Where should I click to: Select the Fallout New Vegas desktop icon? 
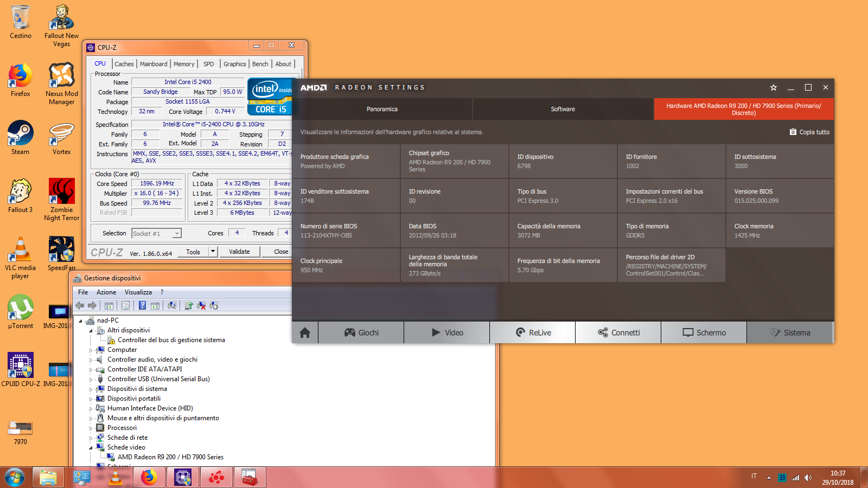tap(62, 26)
